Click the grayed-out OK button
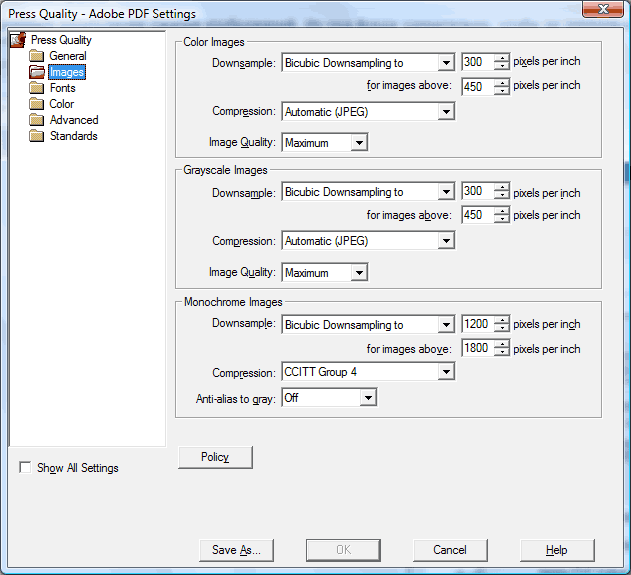 click(x=343, y=550)
